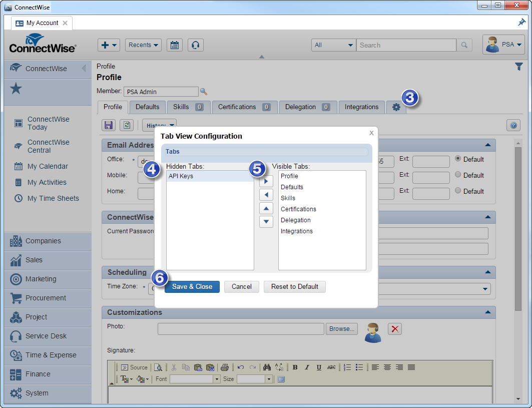Switch to the Integrations tab
This screenshot has width=532, height=408.
(362, 107)
